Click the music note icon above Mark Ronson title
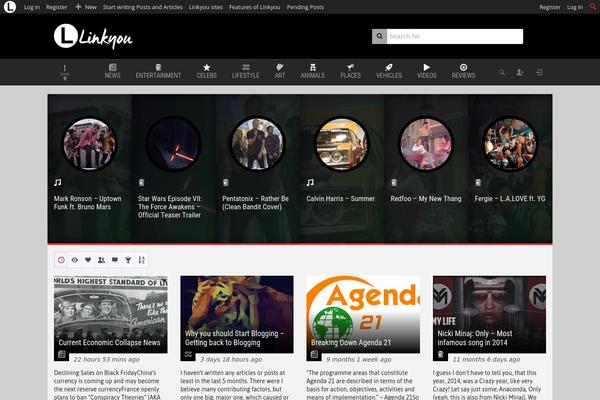 click(x=57, y=183)
